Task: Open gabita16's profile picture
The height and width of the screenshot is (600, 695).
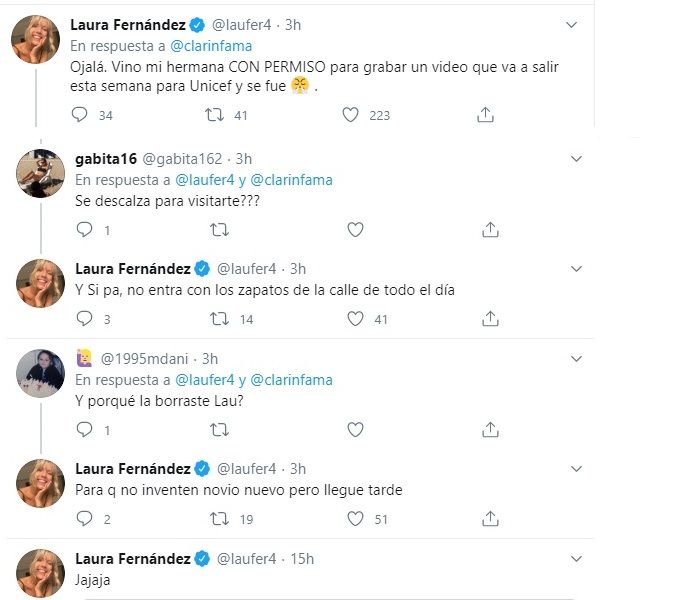Action: click(41, 173)
